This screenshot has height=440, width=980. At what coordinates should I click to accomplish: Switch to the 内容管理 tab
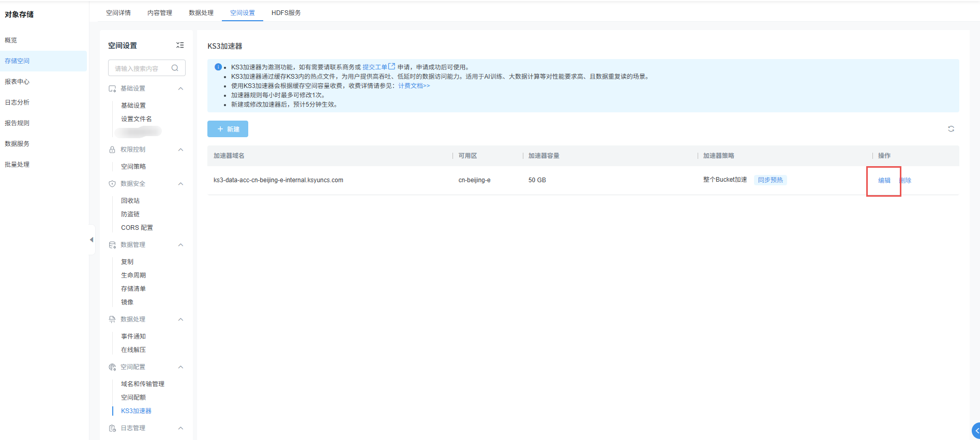(160, 13)
